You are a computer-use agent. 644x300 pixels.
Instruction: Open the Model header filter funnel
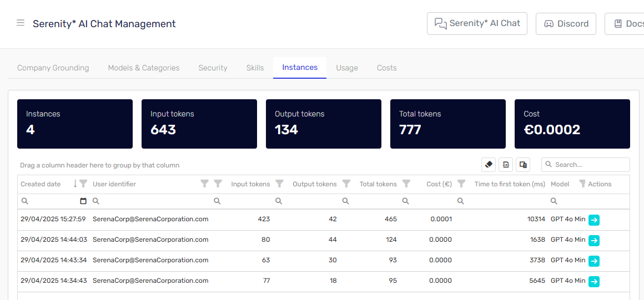point(582,184)
